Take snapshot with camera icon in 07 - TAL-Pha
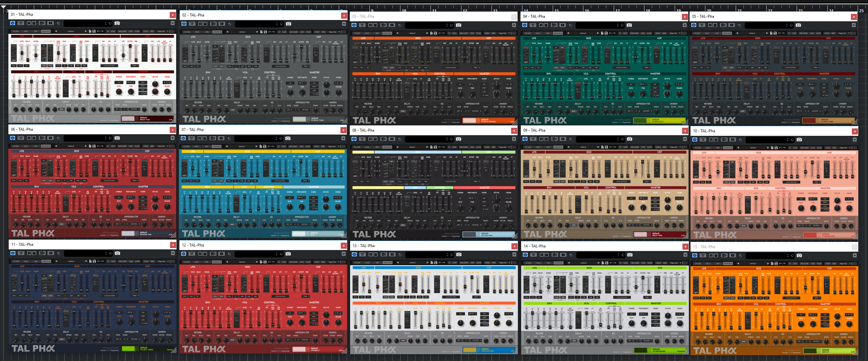Image resolution: width=868 pixels, height=361 pixels. click(x=288, y=138)
